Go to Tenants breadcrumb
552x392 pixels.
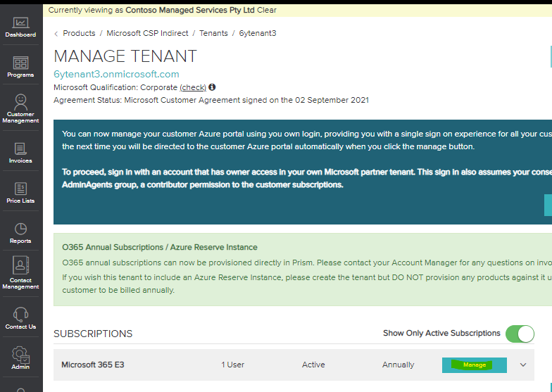[213, 33]
